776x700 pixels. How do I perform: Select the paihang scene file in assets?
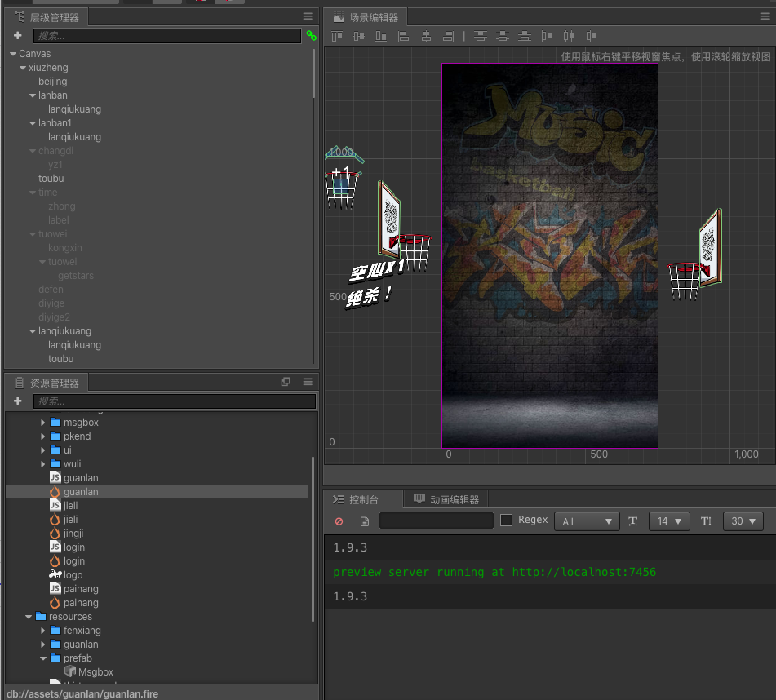tap(81, 603)
